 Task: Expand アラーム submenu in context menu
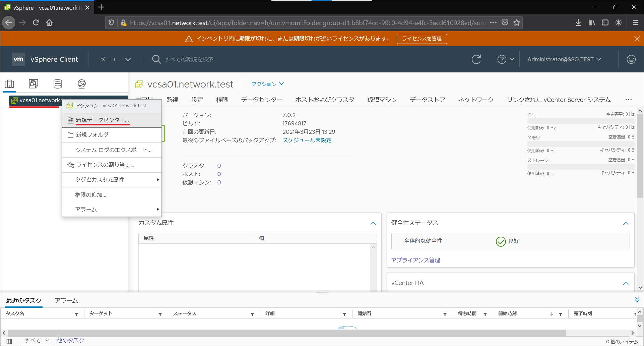[x=112, y=210]
